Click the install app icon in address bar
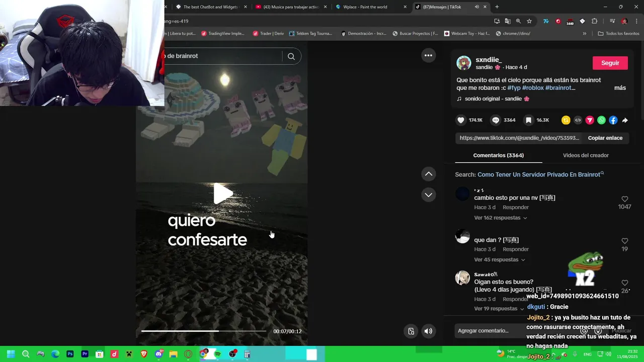Viewport: 644px width, 362px height. [x=497, y=21]
